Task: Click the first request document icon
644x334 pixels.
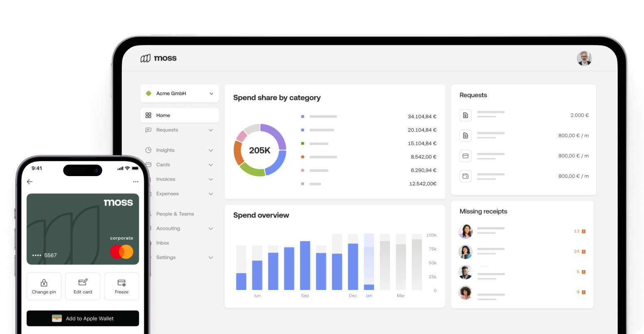Action: pos(466,115)
